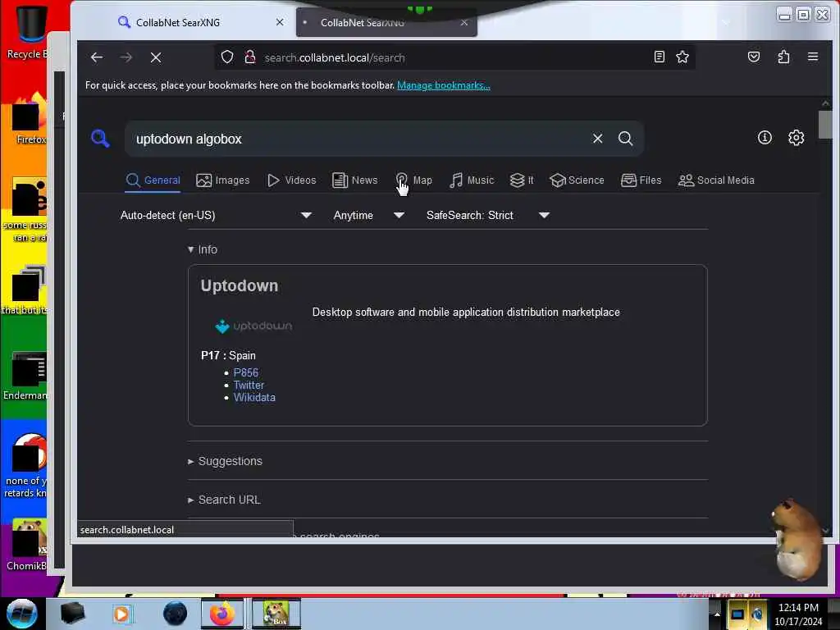Click the insecure connection padlock icon
The height and width of the screenshot is (630, 840).
(249, 57)
